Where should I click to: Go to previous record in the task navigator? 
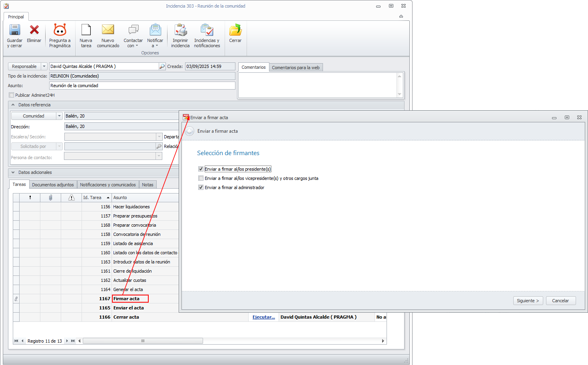coord(22,341)
